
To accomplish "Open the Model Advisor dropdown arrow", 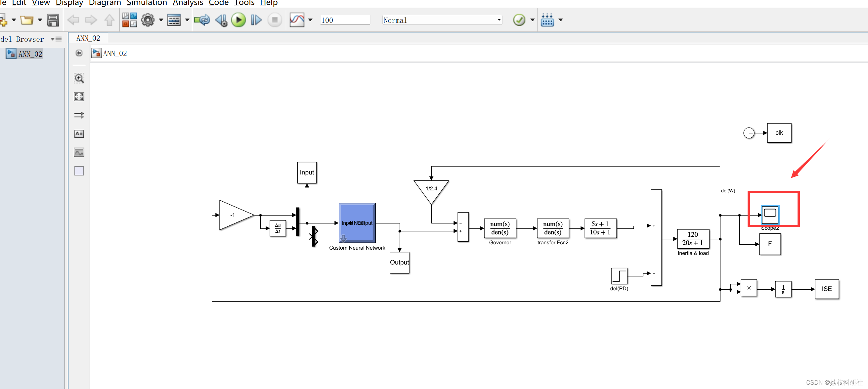I will (x=532, y=20).
